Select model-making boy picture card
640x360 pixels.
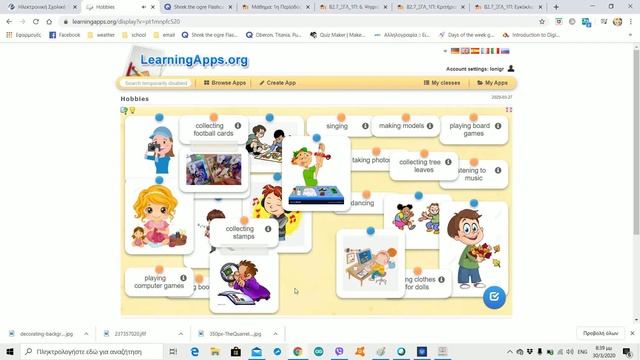[x=316, y=174]
